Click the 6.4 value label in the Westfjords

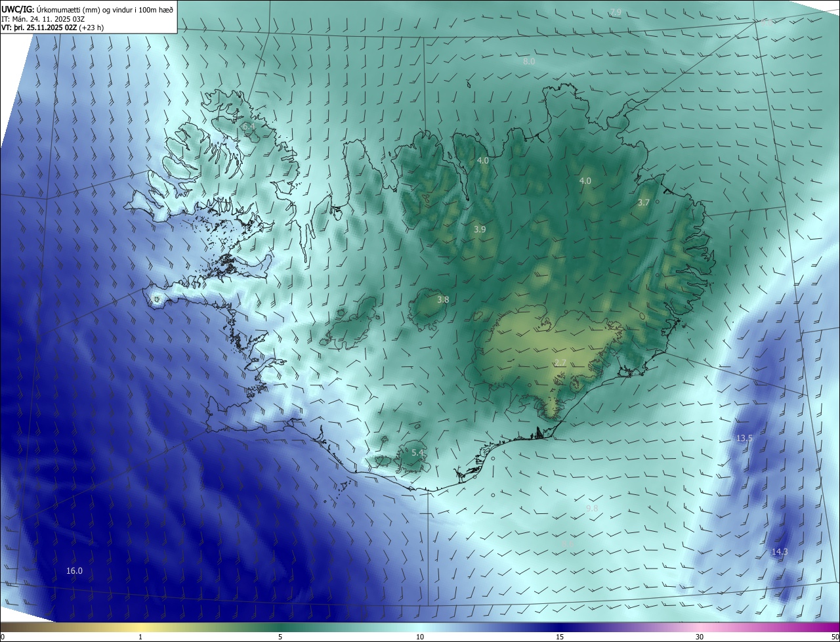tap(249, 126)
